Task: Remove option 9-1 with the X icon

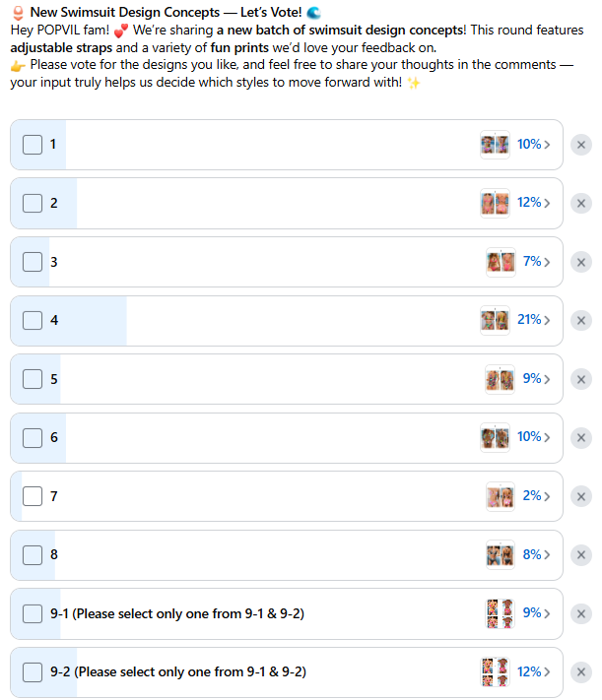Action: 581,613
